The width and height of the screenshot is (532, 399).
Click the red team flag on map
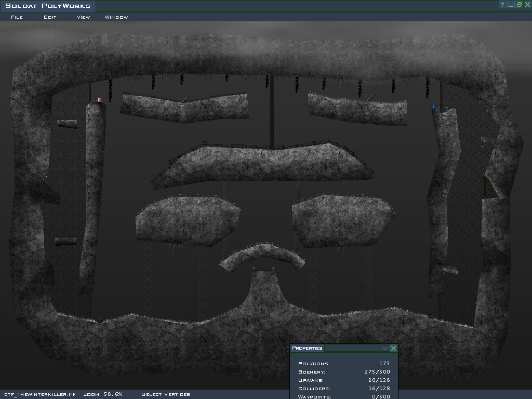point(99,100)
